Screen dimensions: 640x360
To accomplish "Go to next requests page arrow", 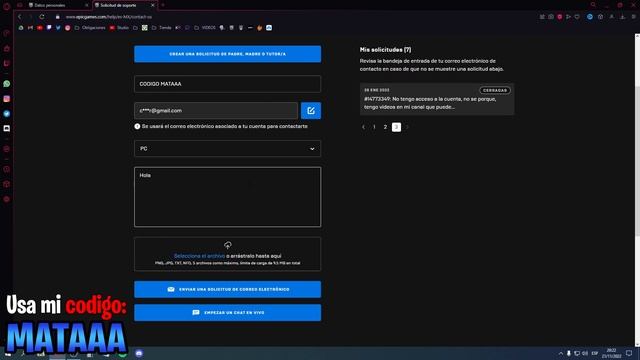I will pos(407,127).
